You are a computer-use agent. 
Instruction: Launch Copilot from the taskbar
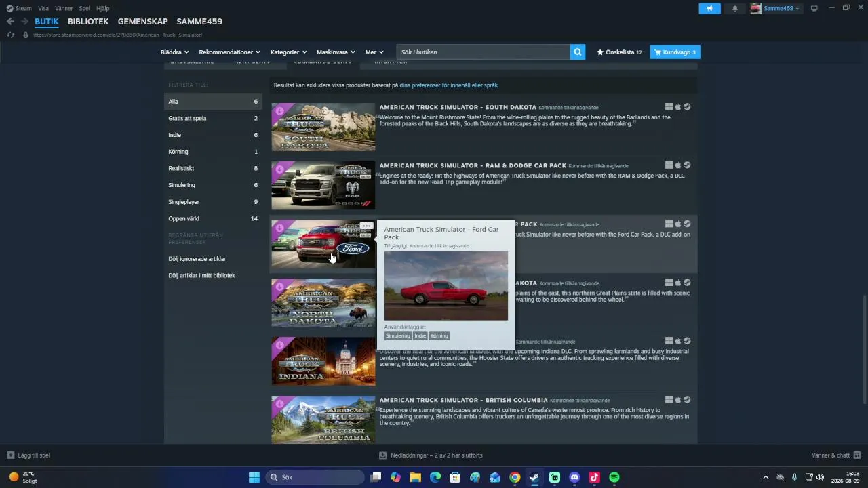click(x=395, y=477)
